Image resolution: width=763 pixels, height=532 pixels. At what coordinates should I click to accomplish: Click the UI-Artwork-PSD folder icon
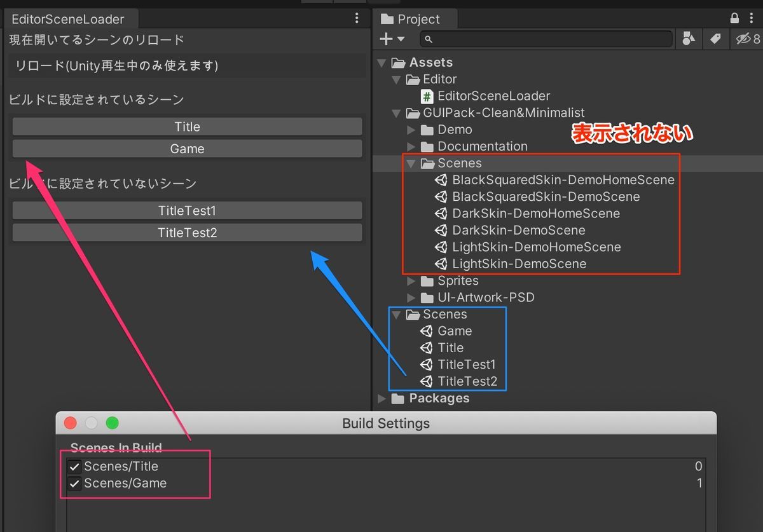(x=427, y=297)
